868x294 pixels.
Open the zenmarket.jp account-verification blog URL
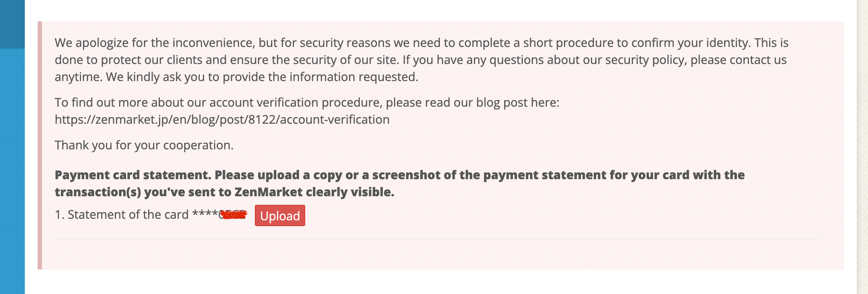pos(222,119)
